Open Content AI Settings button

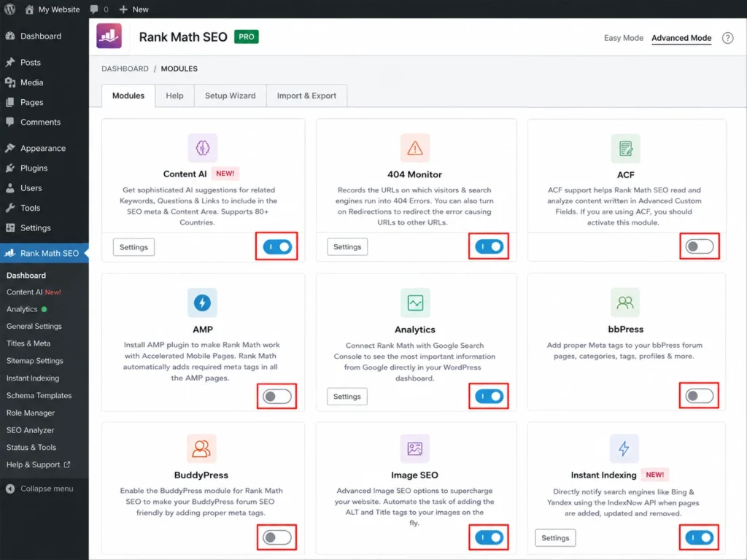pyautogui.click(x=133, y=247)
